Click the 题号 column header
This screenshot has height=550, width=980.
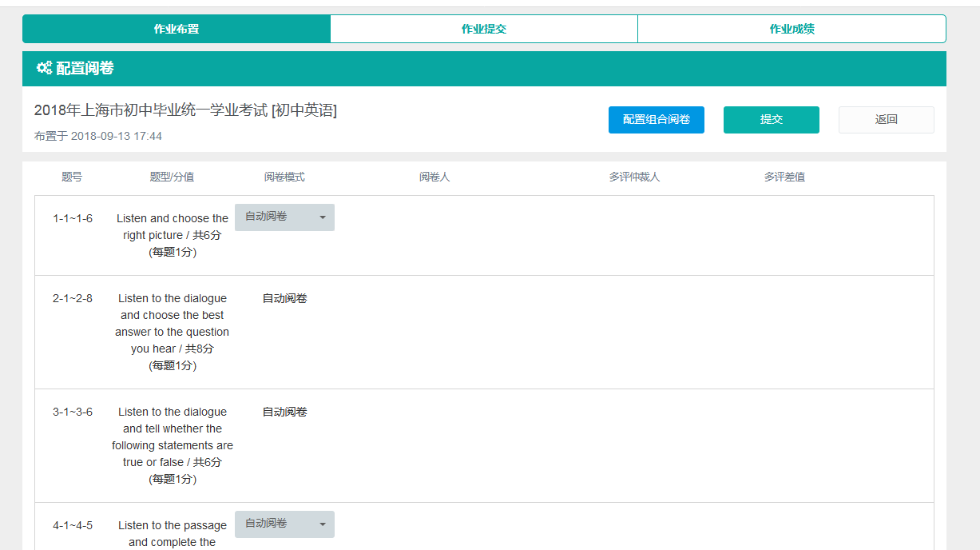(x=72, y=177)
